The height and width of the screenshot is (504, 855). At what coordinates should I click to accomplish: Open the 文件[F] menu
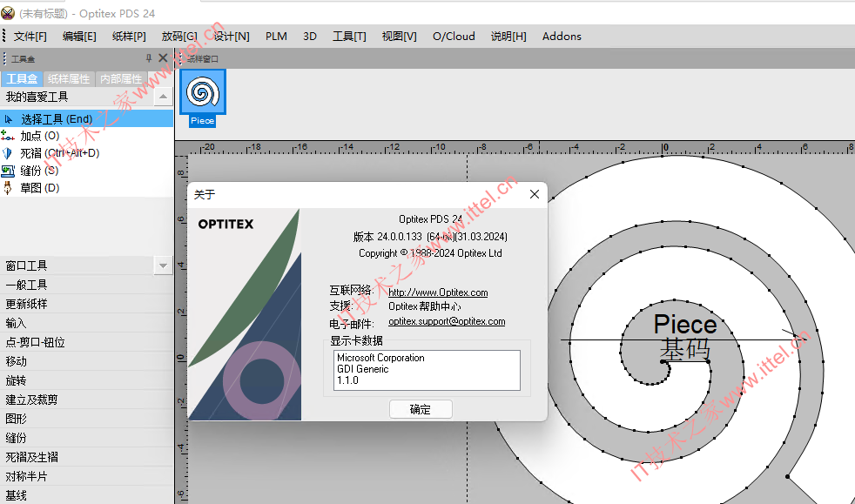(30, 37)
